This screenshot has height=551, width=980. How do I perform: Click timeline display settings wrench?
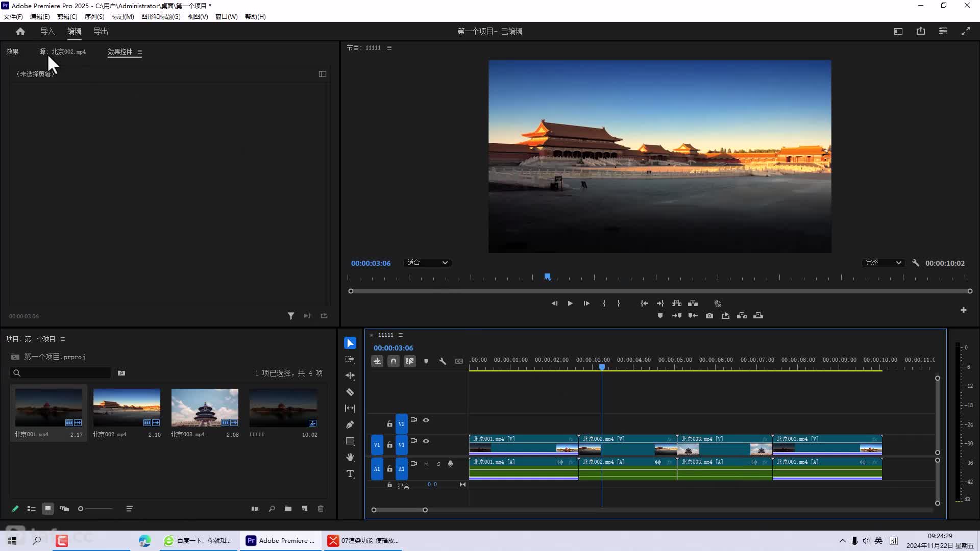coord(443,361)
